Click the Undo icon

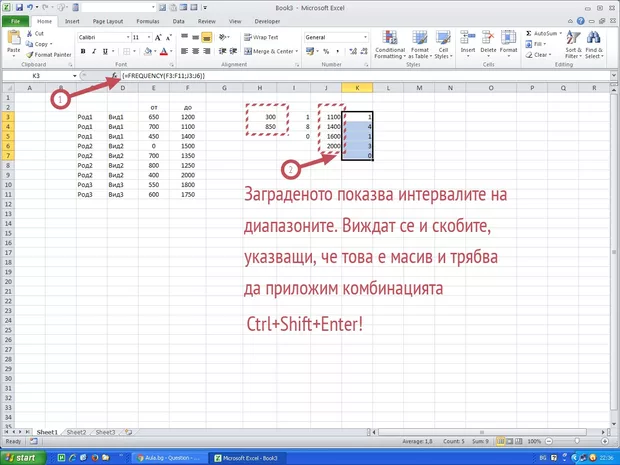click(x=30, y=7)
